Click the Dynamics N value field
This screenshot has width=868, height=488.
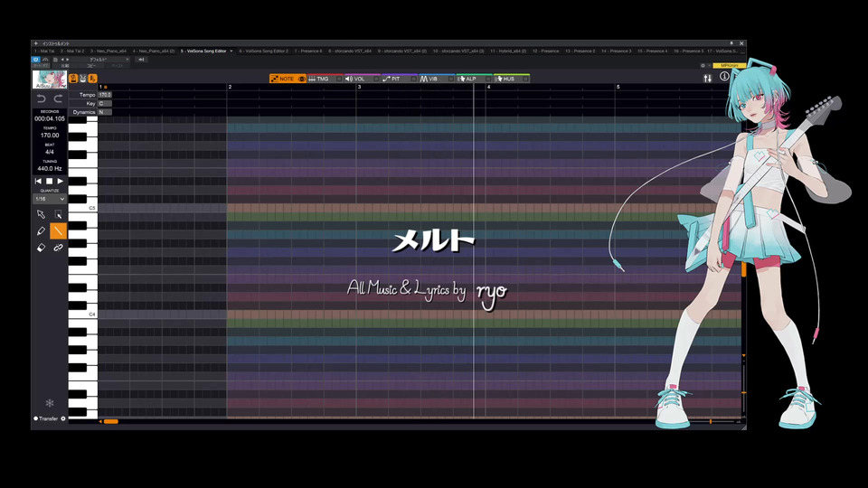(x=105, y=112)
